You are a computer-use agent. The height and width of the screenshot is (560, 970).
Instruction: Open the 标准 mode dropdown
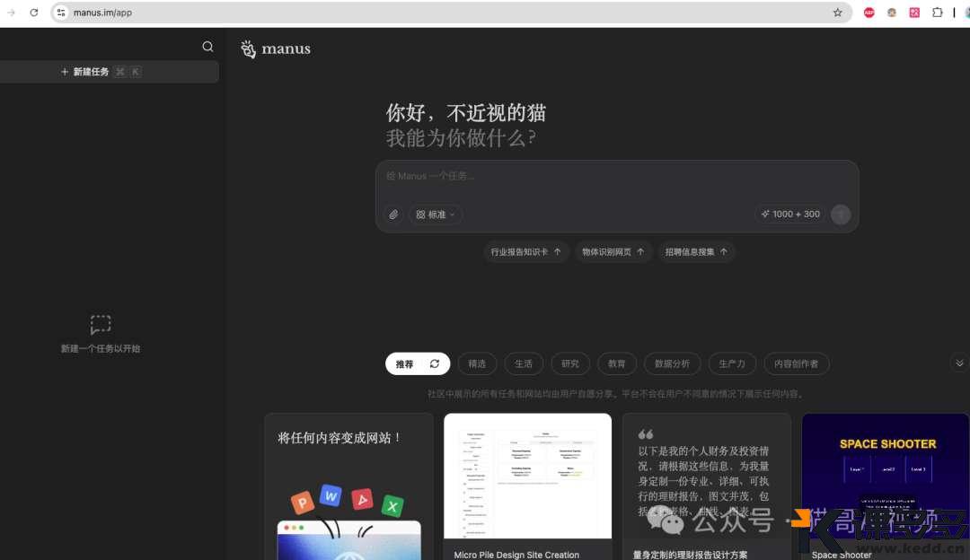[436, 214]
